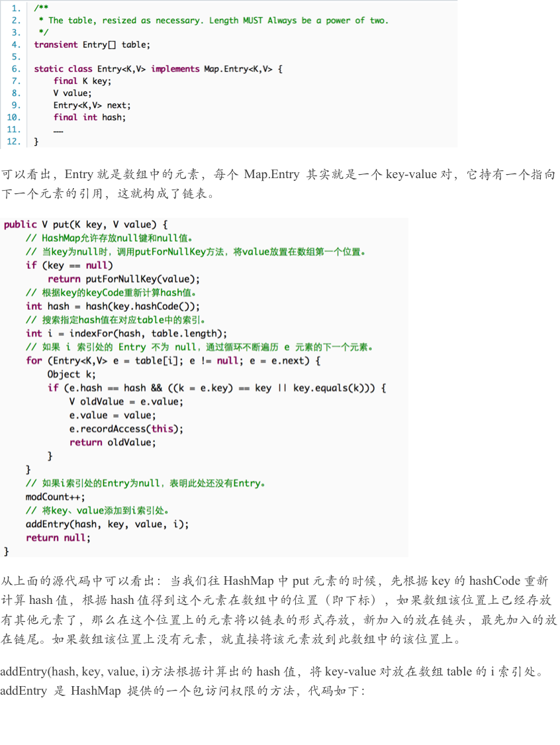Click 'int hash = hash(key.hashCode());' line
This screenshot has height=745, width=560.
click(x=113, y=307)
